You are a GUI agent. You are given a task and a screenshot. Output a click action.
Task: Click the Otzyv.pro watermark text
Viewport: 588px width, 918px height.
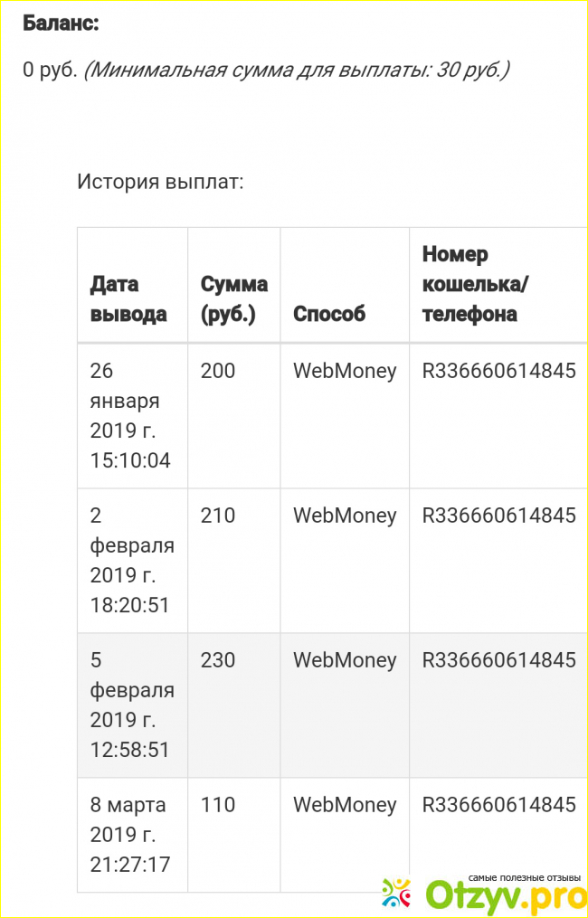(x=498, y=897)
